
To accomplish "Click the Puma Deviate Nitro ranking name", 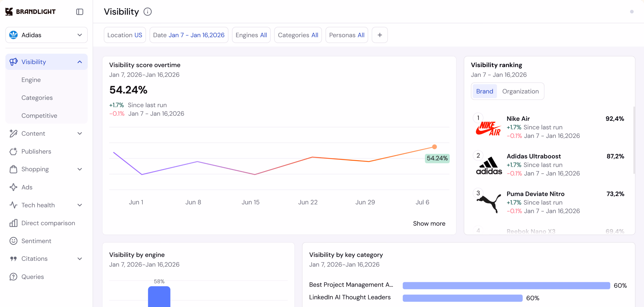I will [535, 194].
